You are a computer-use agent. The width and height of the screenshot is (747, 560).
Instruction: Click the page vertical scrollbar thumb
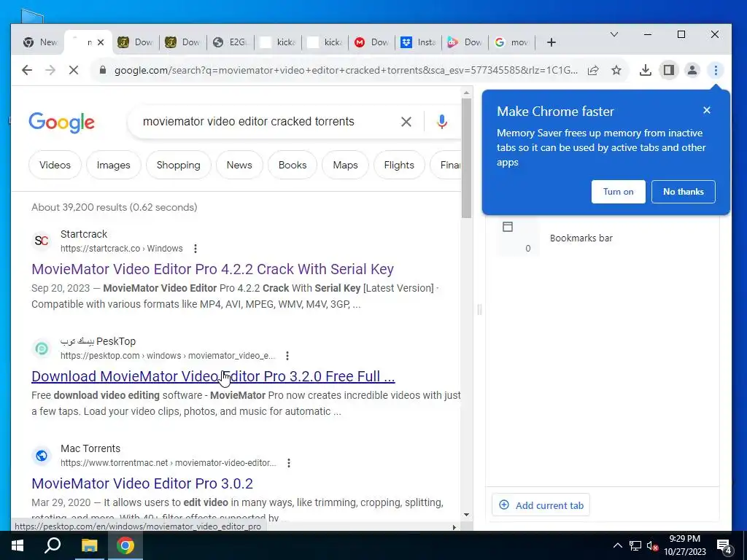click(x=466, y=158)
